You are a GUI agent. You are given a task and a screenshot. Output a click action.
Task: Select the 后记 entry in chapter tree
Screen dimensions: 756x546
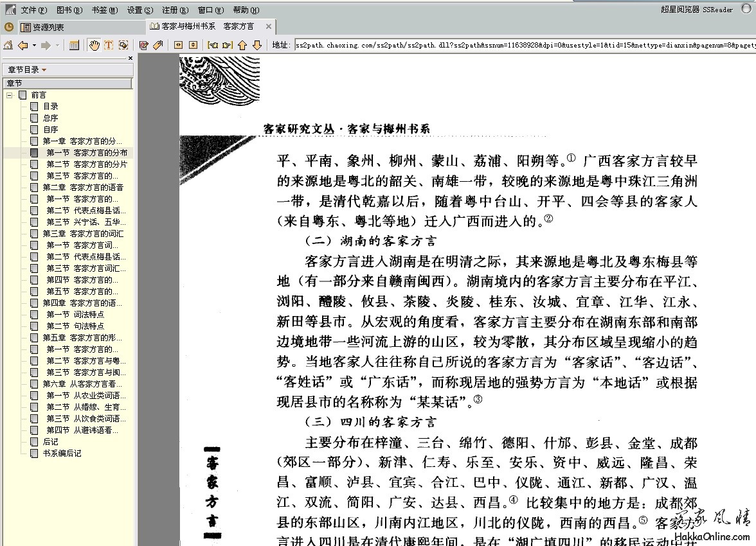[50, 442]
